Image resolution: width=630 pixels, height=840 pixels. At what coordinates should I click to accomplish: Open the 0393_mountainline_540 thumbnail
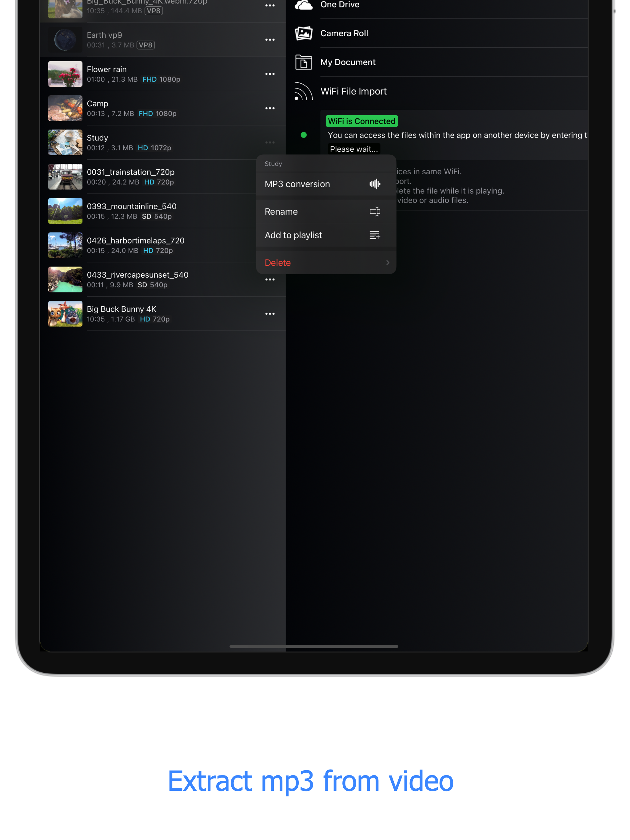coord(65,211)
